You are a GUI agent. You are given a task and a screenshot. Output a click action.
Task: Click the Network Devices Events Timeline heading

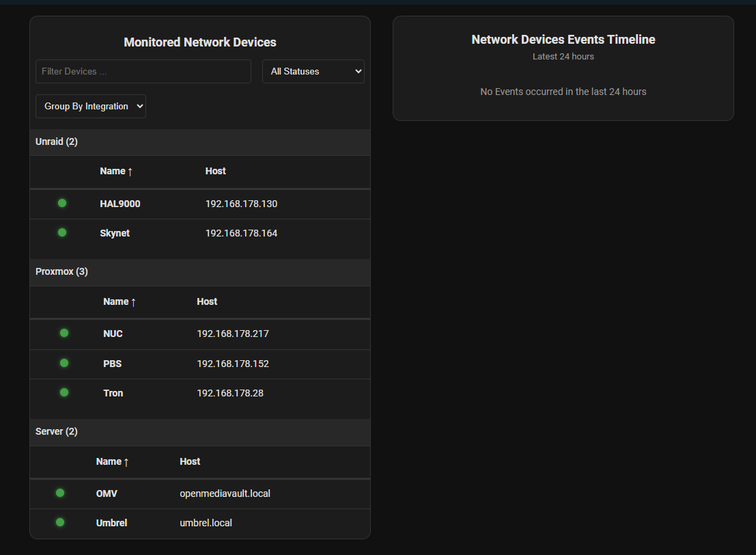tap(563, 40)
